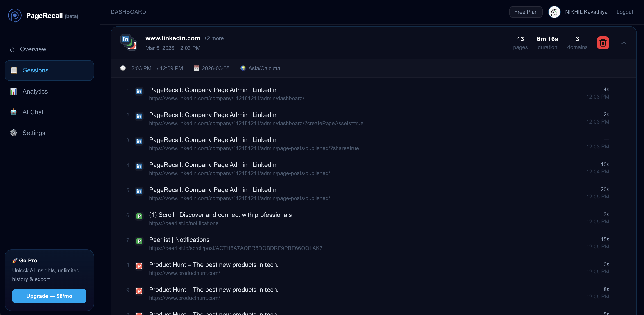644x315 pixels.
Task: Click the Logout link
Action: pos(625,12)
